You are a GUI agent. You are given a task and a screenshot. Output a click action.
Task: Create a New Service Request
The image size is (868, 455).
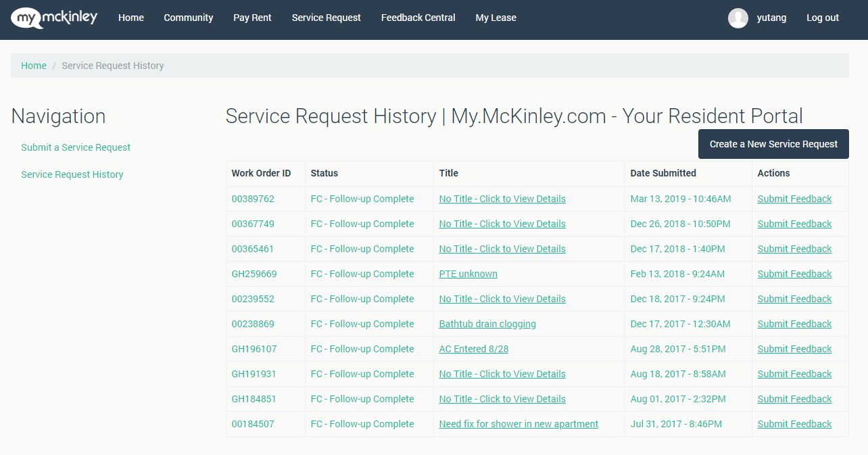point(773,144)
